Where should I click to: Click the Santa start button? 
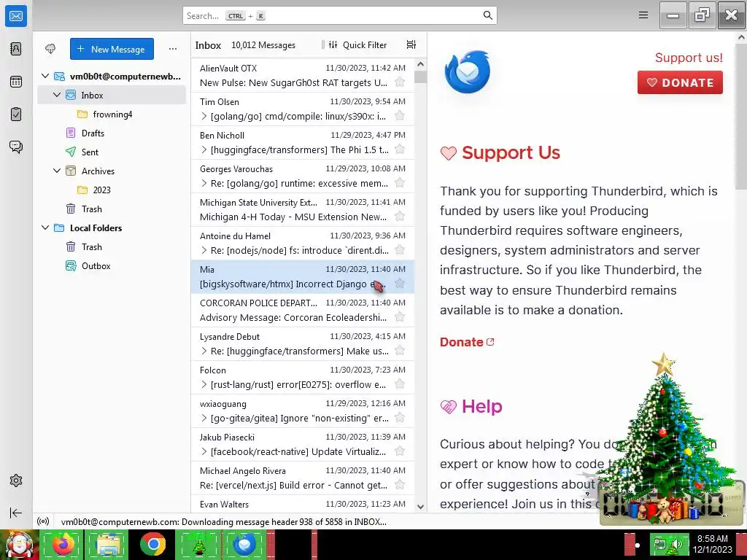tap(19, 545)
